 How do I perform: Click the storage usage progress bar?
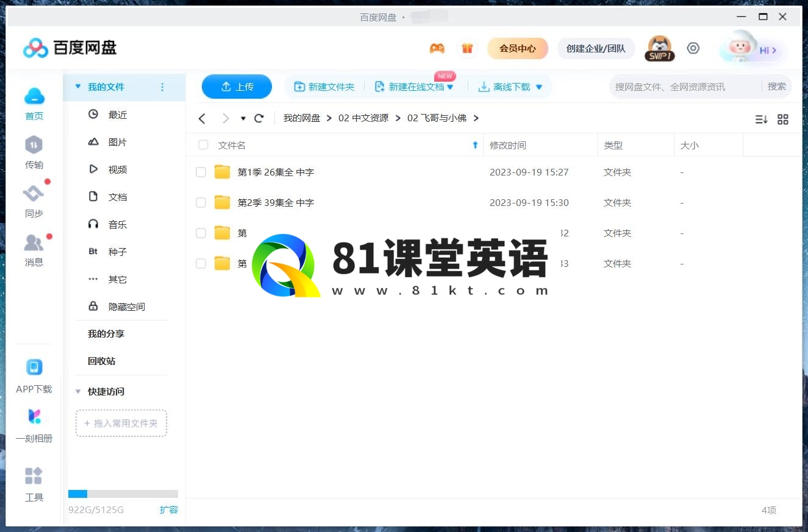123,494
